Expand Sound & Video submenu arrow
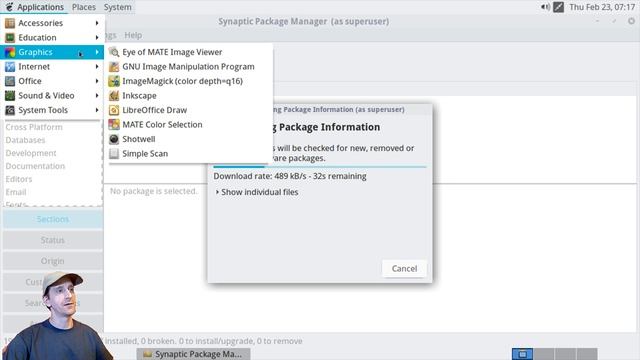This screenshot has height=360, width=640. pos(97,96)
